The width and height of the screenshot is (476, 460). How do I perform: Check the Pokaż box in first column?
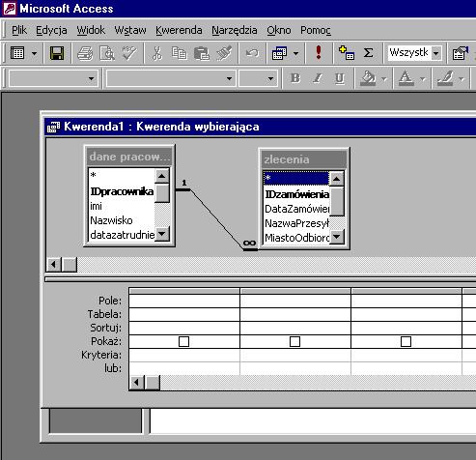(183, 341)
